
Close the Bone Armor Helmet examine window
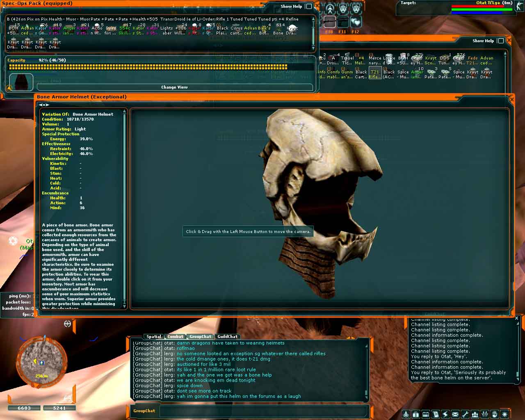(x=511, y=99)
